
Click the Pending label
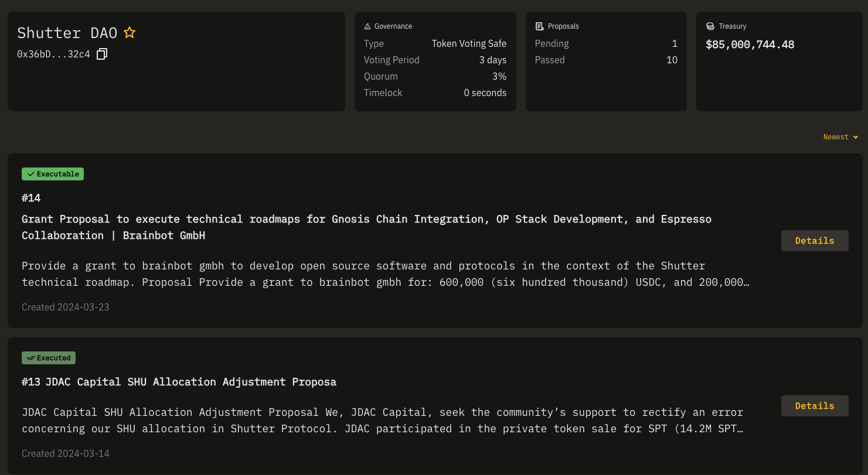(x=552, y=43)
